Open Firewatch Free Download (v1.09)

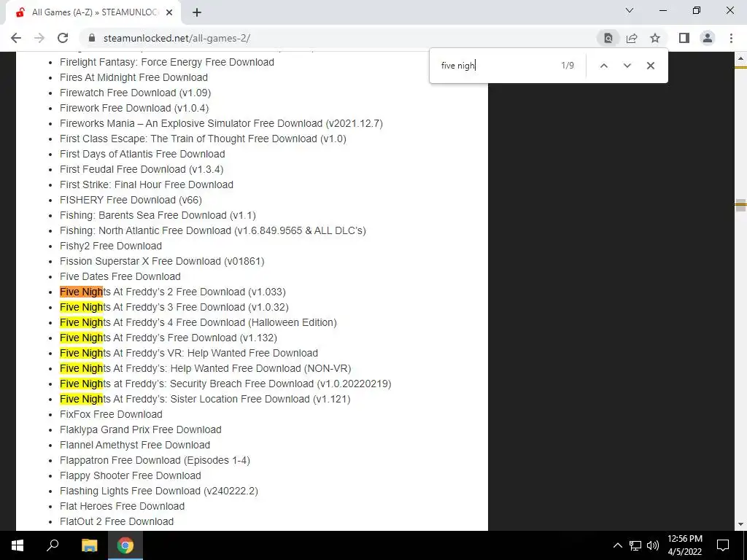pos(135,93)
